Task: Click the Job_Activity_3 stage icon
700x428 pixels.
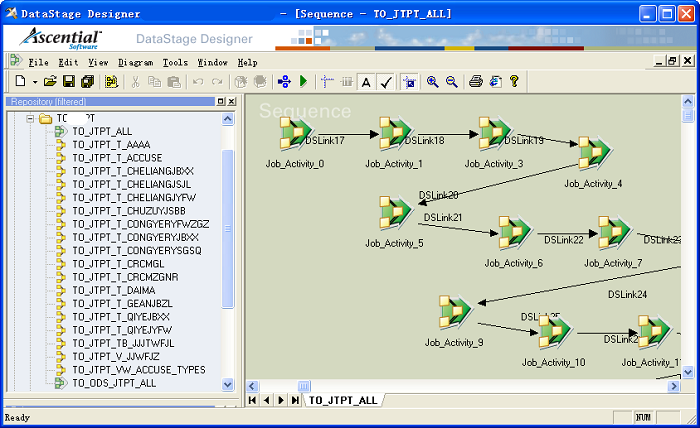Action: click(x=494, y=133)
